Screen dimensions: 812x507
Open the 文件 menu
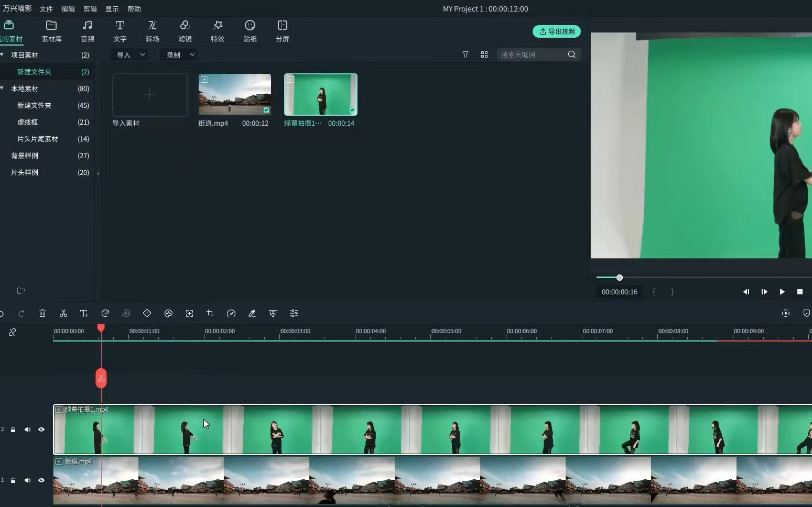click(46, 9)
